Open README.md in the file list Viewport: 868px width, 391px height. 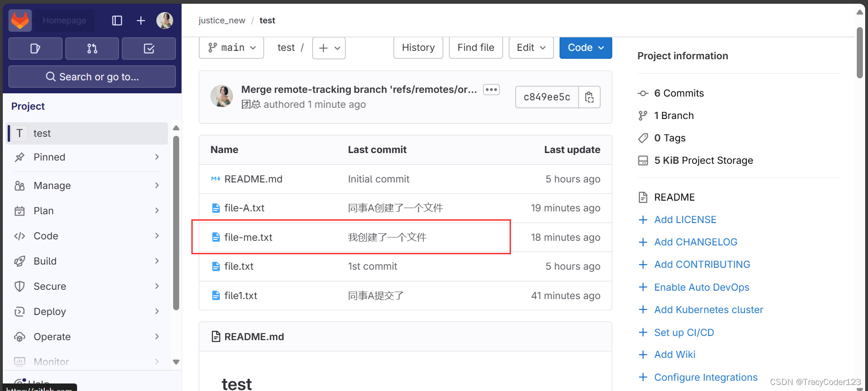(x=253, y=179)
